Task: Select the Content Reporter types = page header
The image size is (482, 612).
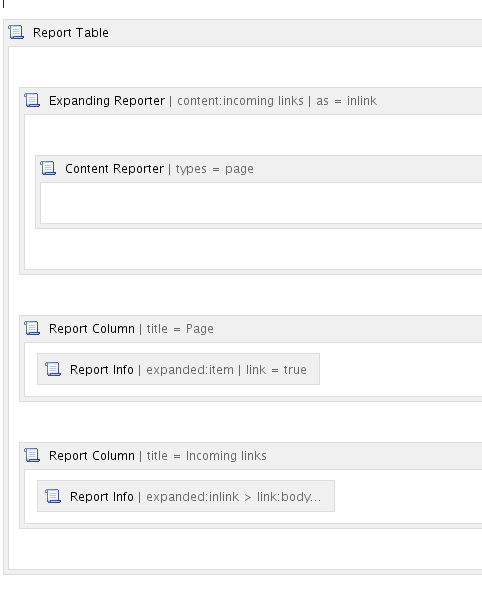Action: (159, 169)
